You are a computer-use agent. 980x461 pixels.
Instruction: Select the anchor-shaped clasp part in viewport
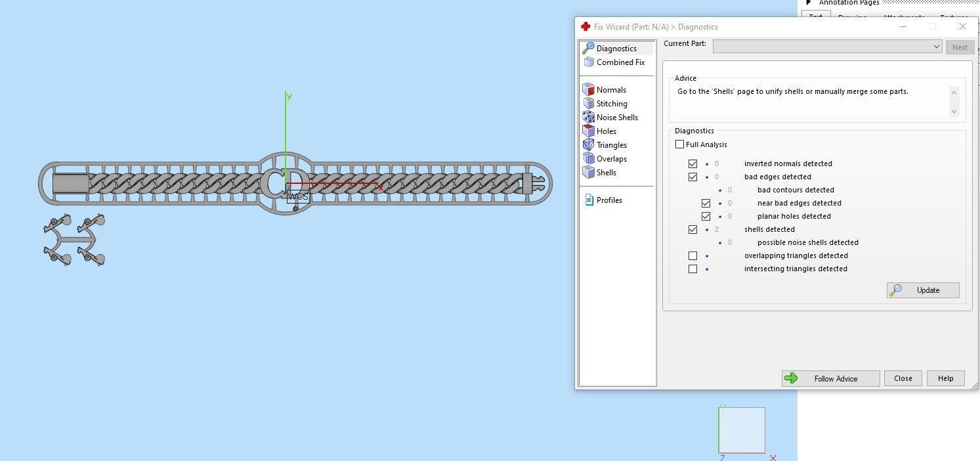[x=74, y=240]
